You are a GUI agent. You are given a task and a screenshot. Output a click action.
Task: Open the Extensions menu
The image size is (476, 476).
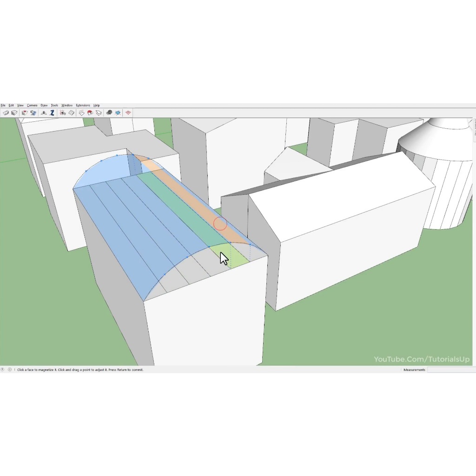[83, 106]
